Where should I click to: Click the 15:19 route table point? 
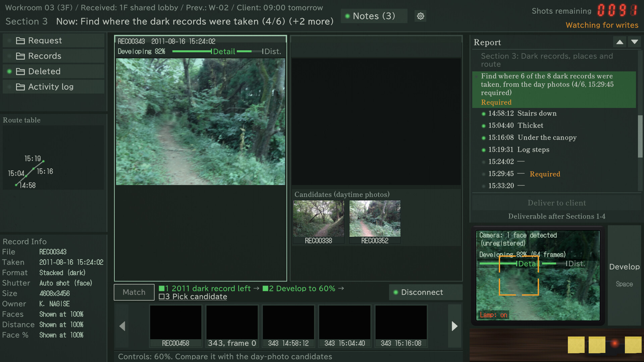[x=43, y=162]
